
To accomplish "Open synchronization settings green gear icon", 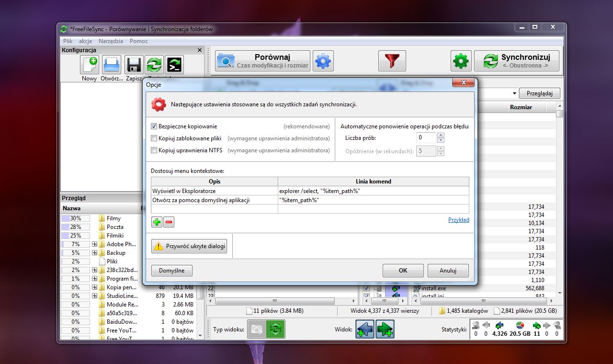I will (x=461, y=61).
